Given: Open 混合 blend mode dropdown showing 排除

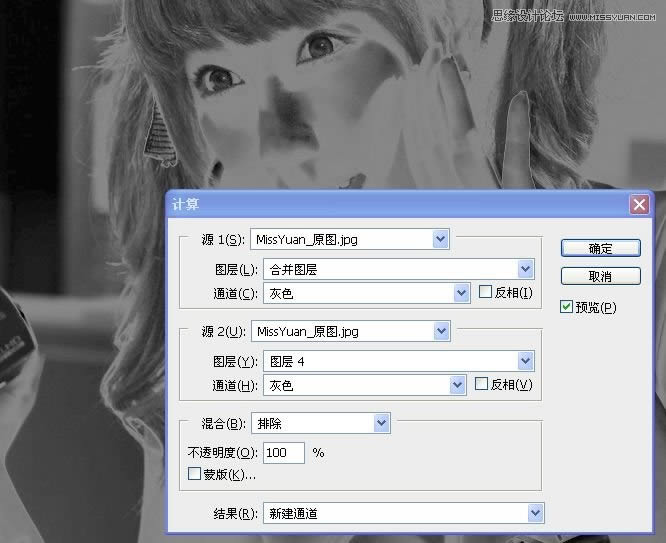Looking at the screenshot, I should pos(380,424).
